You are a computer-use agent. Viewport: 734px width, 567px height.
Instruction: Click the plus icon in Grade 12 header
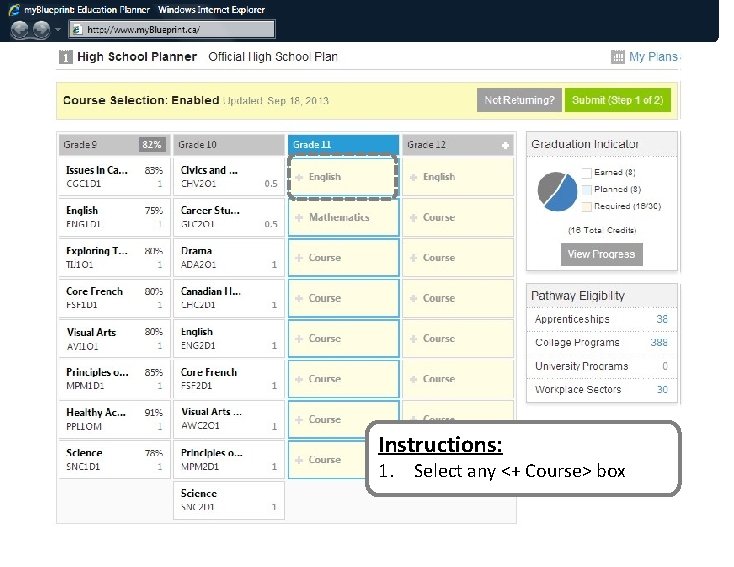tap(505, 146)
